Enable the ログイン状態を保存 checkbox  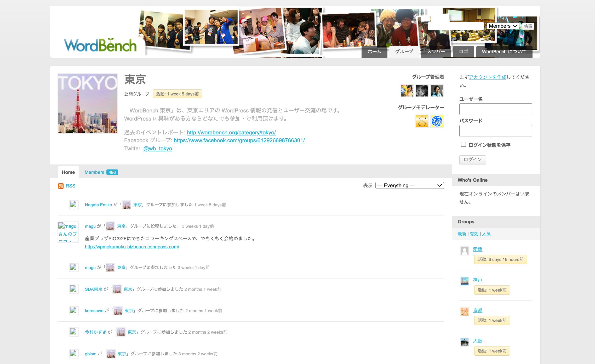pyautogui.click(x=463, y=144)
